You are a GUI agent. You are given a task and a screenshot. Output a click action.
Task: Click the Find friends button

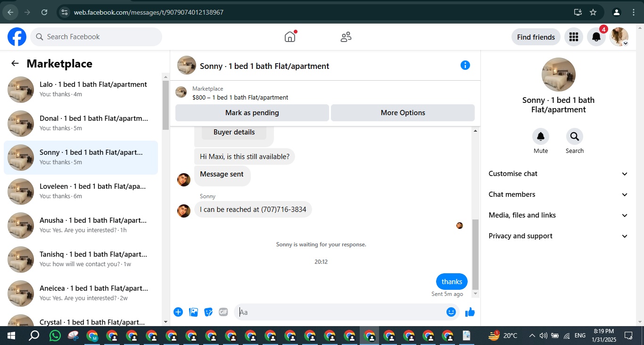coord(536,37)
